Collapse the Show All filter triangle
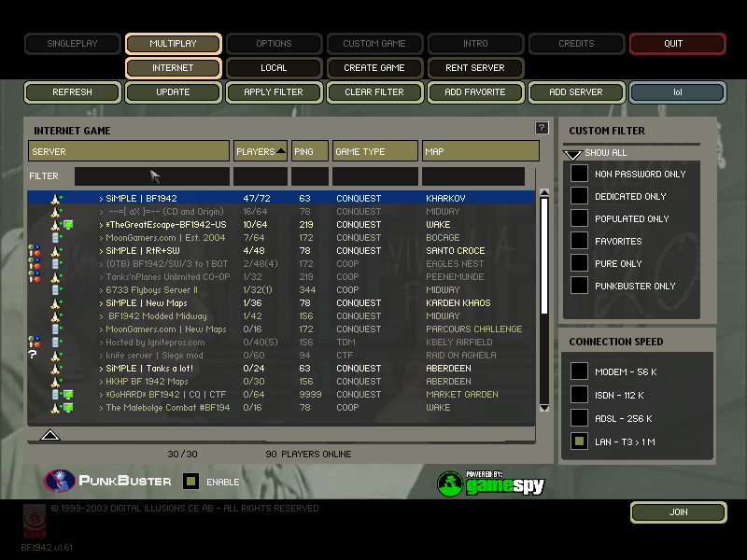747x560 pixels. pyautogui.click(x=572, y=154)
